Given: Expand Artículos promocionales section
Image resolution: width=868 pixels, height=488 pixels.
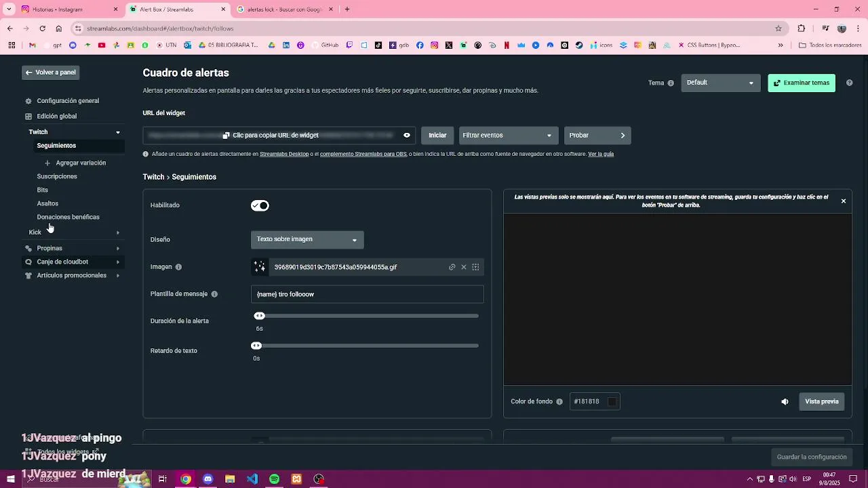Looking at the screenshot, I should pos(118,276).
